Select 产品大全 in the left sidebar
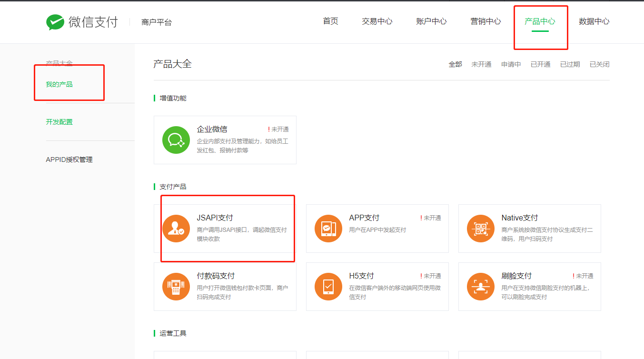Viewport: 644px width, 359px height. tap(59, 63)
